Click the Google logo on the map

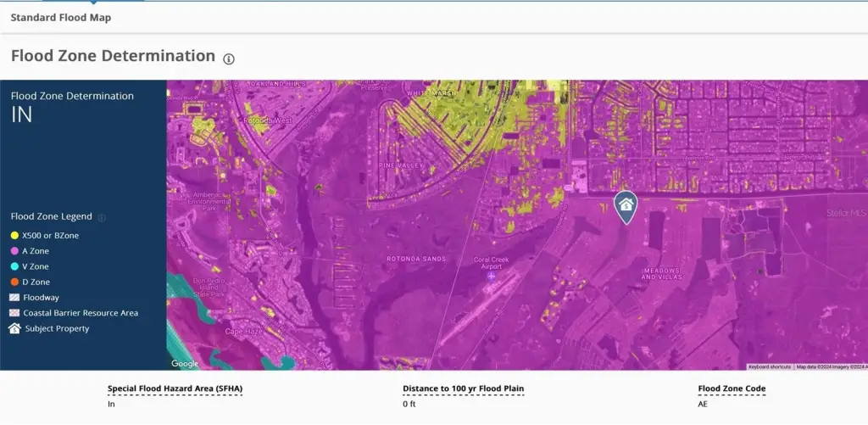point(184,363)
